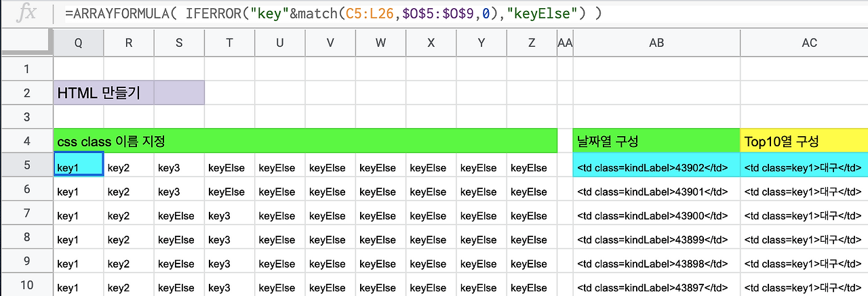Select row 8 header
Image resolution: width=868 pixels, height=296 pixels.
pyautogui.click(x=26, y=237)
